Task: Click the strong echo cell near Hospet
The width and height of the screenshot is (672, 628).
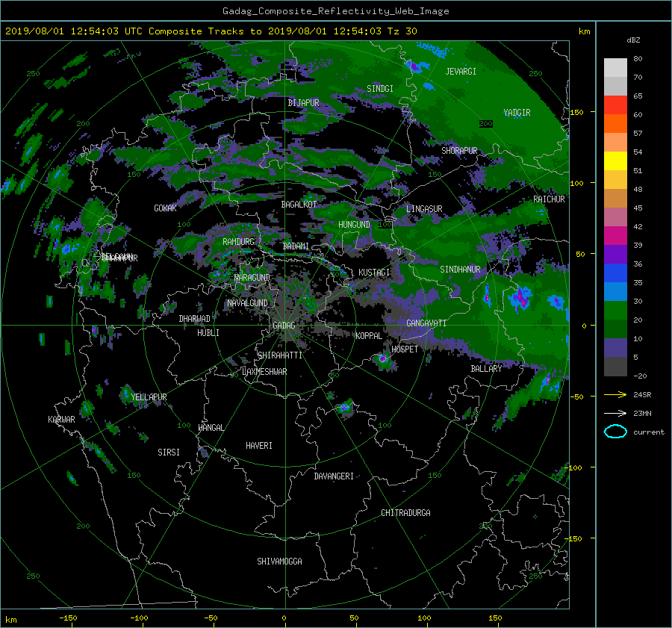Action: click(x=383, y=358)
